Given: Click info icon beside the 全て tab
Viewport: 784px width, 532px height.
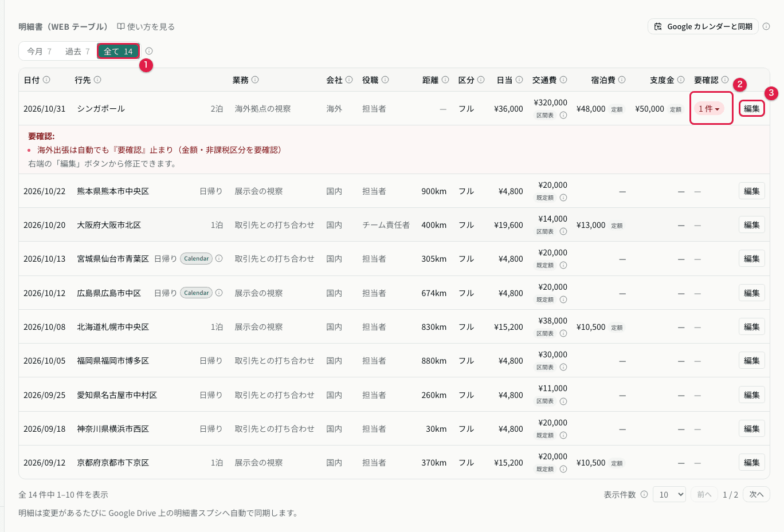Looking at the screenshot, I should pyautogui.click(x=149, y=51).
